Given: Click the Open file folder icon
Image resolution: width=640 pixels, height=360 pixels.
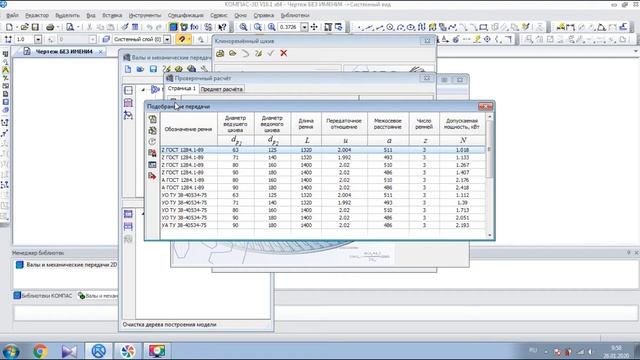Looking at the screenshot, I should [x=24, y=27].
